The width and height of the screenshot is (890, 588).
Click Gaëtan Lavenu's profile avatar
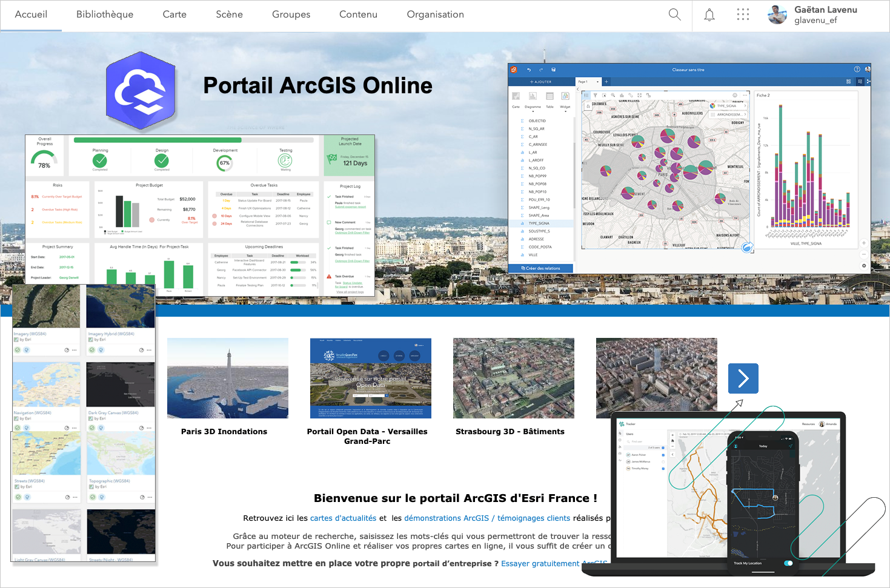(x=777, y=15)
